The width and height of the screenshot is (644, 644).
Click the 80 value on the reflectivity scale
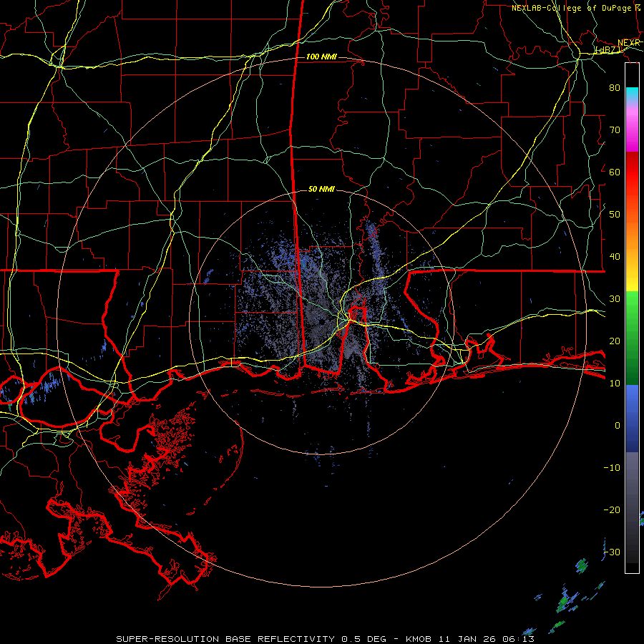pos(615,87)
